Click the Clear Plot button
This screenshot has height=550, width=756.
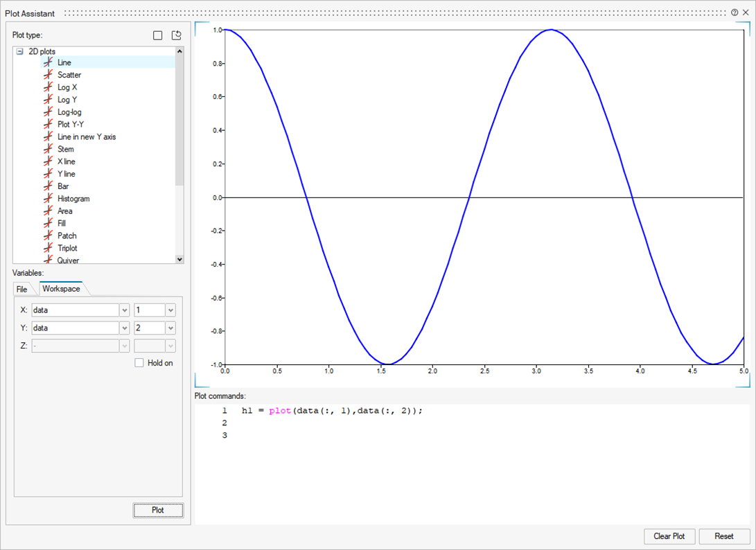click(x=669, y=536)
